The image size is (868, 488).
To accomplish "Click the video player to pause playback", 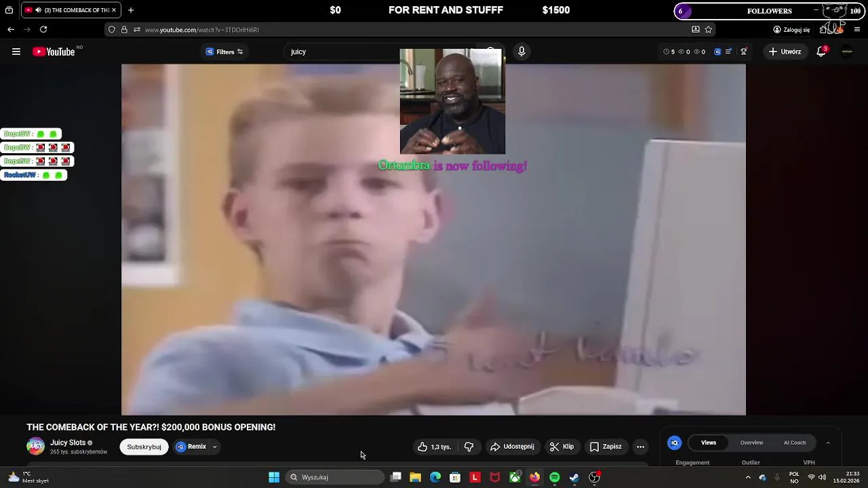I will coord(433,239).
